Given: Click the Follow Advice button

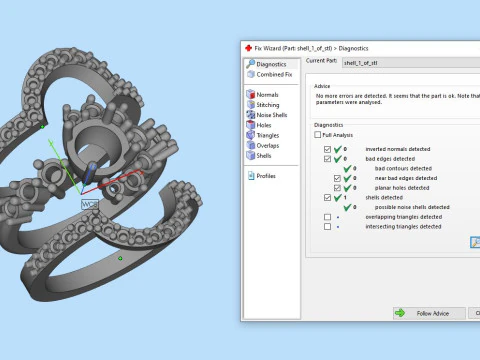Looking at the screenshot, I should tap(429, 313).
